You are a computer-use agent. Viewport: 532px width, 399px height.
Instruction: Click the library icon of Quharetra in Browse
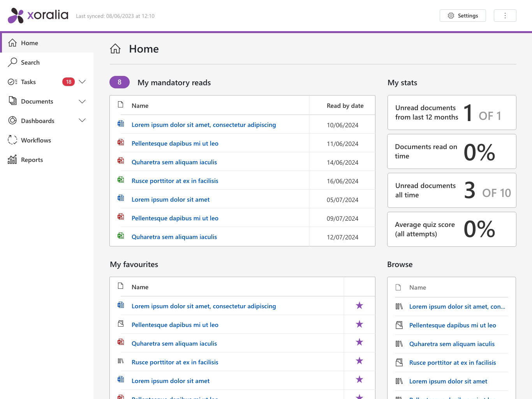point(399,344)
